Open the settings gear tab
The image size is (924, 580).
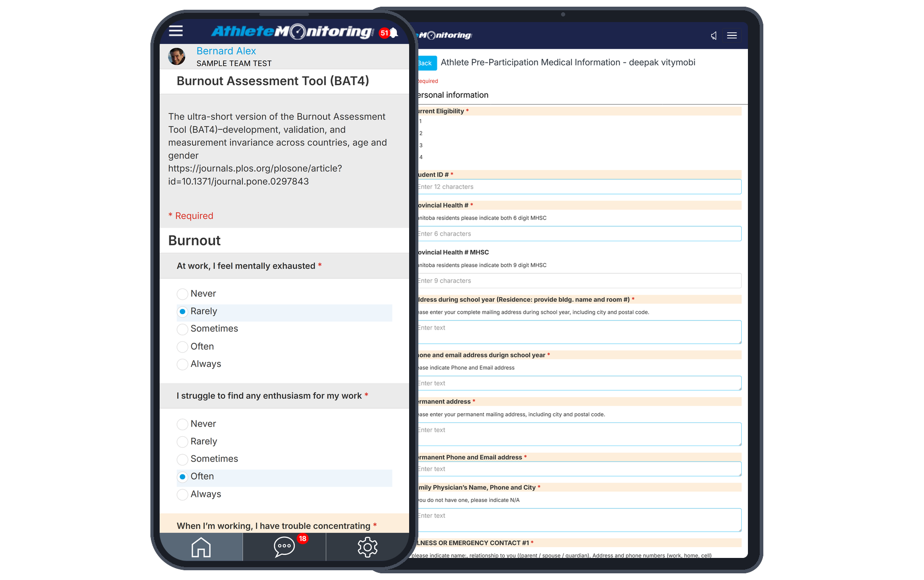tap(368, 547)
